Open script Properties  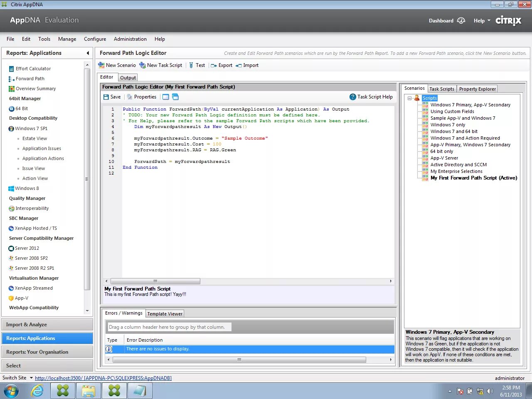[x=142, y=97]
